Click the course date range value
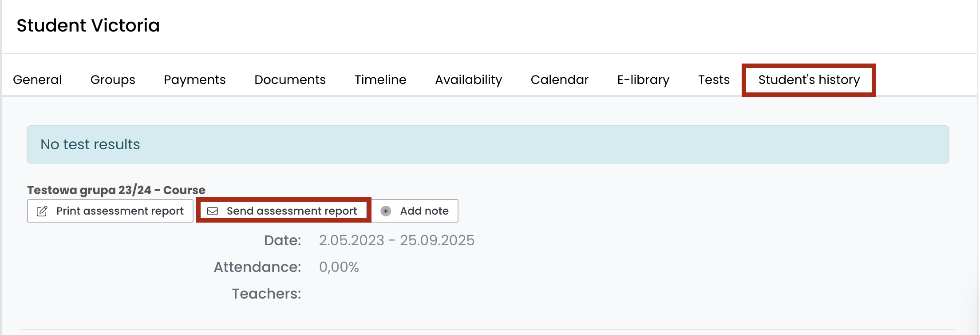The width and height of the screenshot is (980, 335). pos(396,240)
